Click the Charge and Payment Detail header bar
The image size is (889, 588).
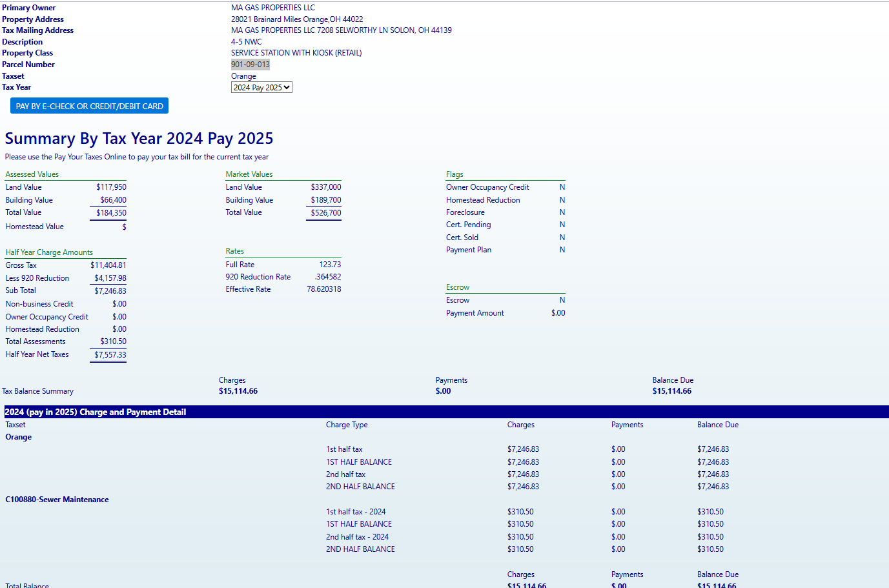[x=445, y=412]
